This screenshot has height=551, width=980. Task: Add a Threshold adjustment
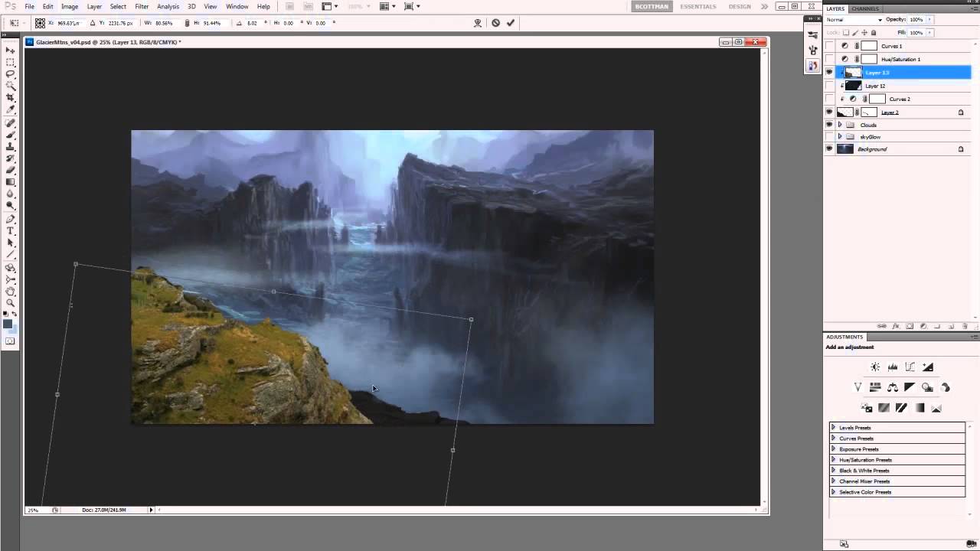[x=902, y=408]
